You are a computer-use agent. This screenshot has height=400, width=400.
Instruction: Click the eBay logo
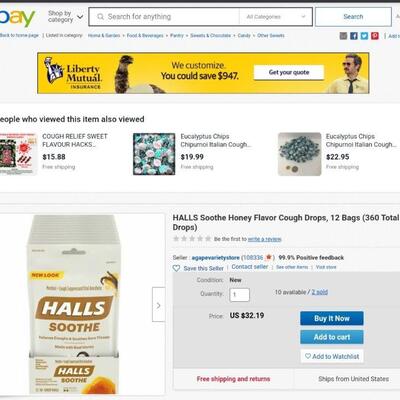tap(17, 18)
